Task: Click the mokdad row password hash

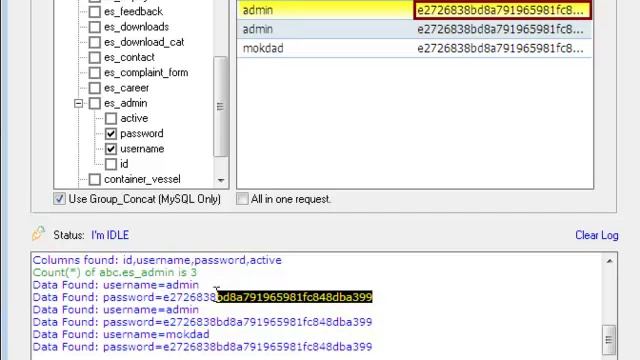Action: [500, 49]
